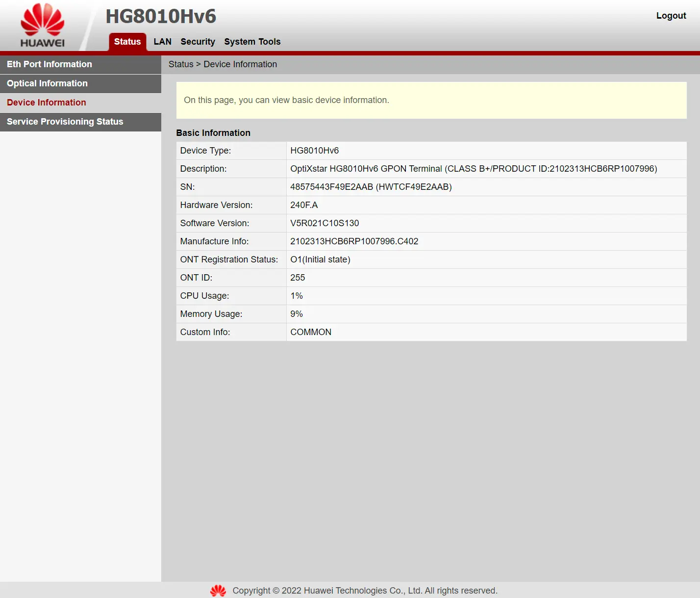Click the Software Version label

[215, 223]
